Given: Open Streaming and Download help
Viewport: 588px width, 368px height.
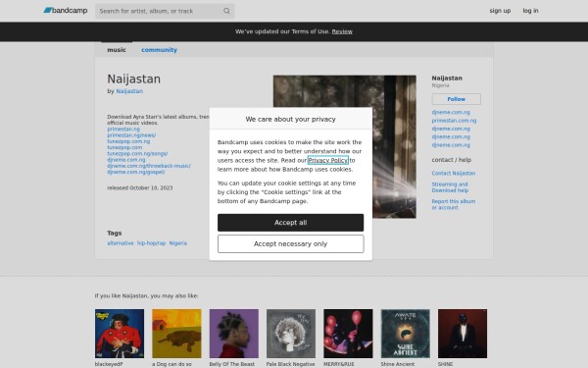Looking at the screenshot, I should click(x=450, y=187).
